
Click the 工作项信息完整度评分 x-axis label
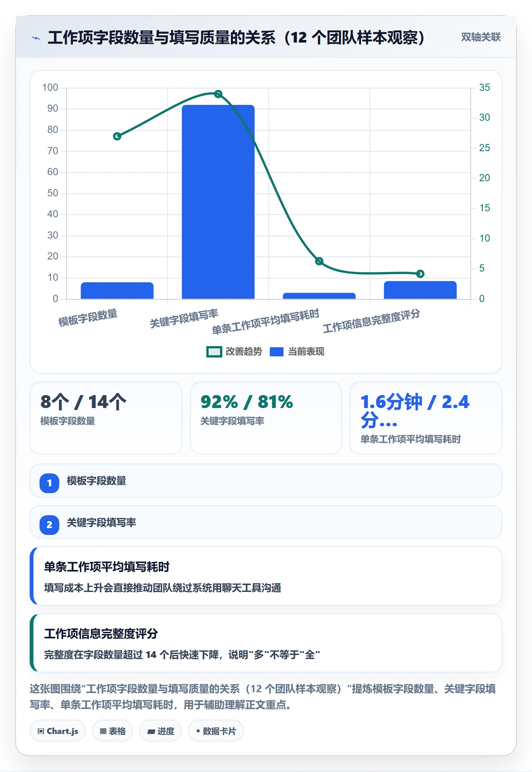point(371,321)
